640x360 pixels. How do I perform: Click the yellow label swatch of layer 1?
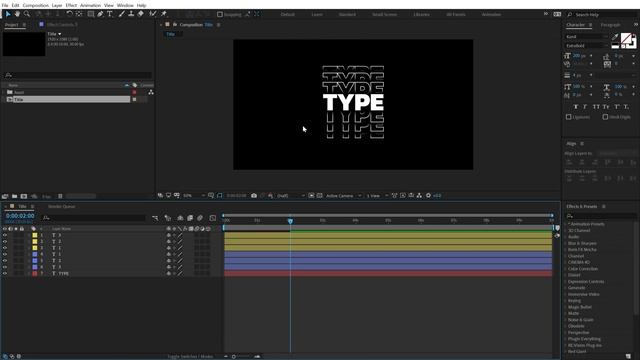(x=35, y=235)
